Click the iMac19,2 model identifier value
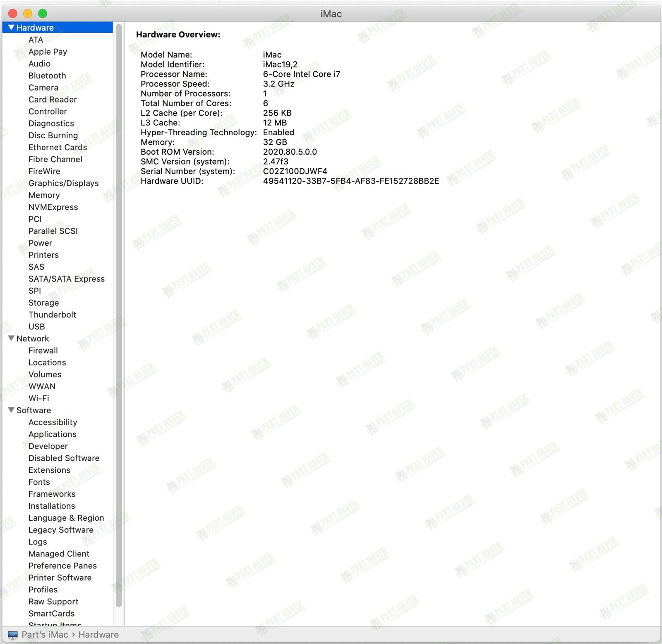The width and height of the screenshot is (662, 644). (x=280, y=65)
